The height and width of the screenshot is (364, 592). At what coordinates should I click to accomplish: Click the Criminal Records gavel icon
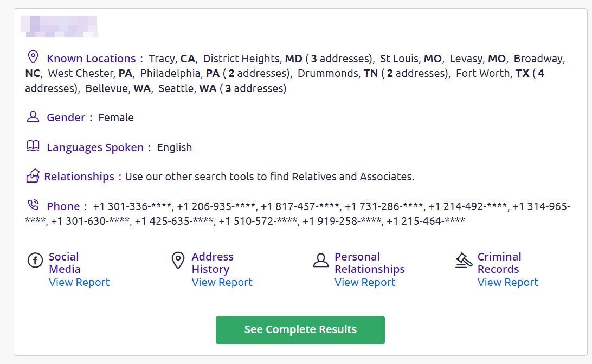(x=464, y=260)
